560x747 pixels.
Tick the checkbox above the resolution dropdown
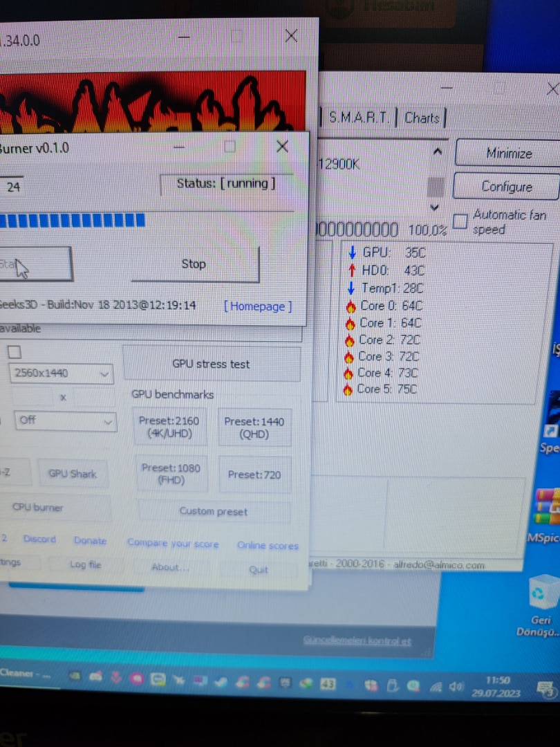(x=14, y=352)
